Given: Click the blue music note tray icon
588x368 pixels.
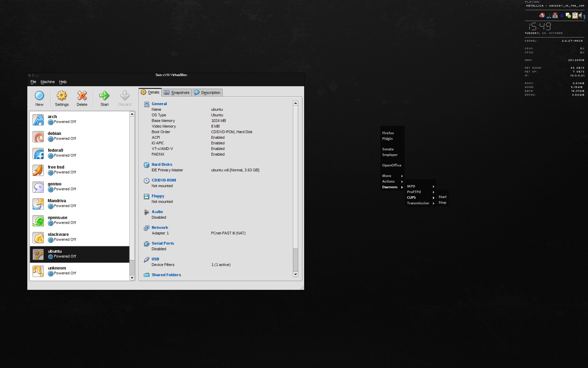Looking at the screenshot, I should [x=549, y=15].
